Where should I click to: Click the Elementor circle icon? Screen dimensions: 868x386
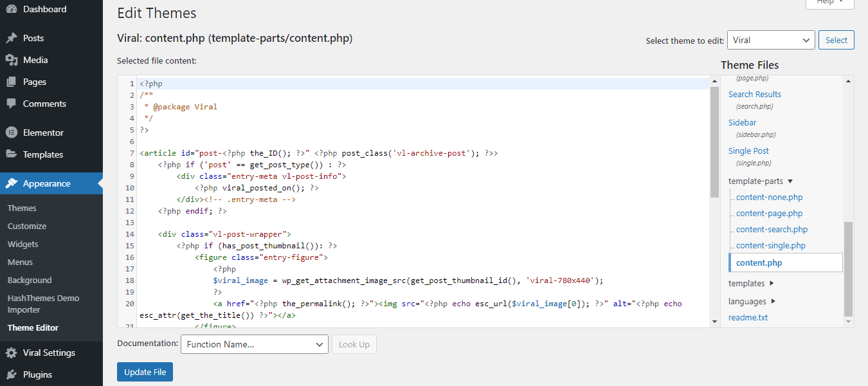(12, 133)
